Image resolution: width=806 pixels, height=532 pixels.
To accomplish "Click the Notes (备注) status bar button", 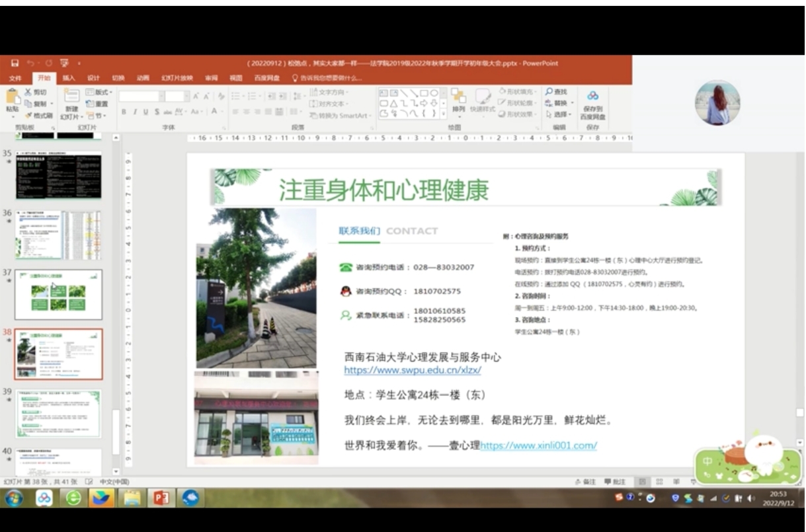I will [585, 482].
